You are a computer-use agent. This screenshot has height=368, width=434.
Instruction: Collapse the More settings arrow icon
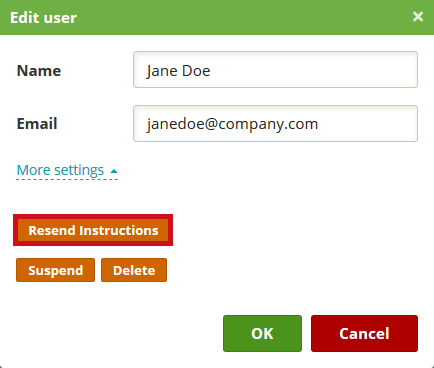click(114, 171)
